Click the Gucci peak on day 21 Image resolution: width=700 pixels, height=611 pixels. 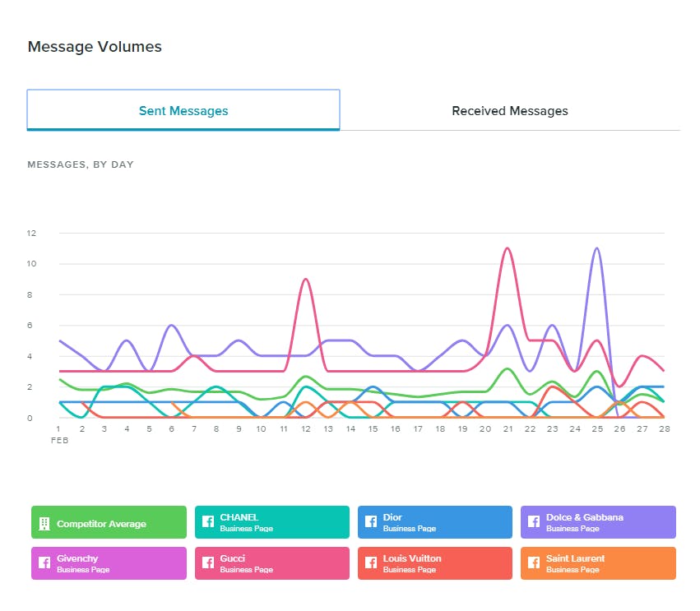pyautogui.click(x=508, y=248)
